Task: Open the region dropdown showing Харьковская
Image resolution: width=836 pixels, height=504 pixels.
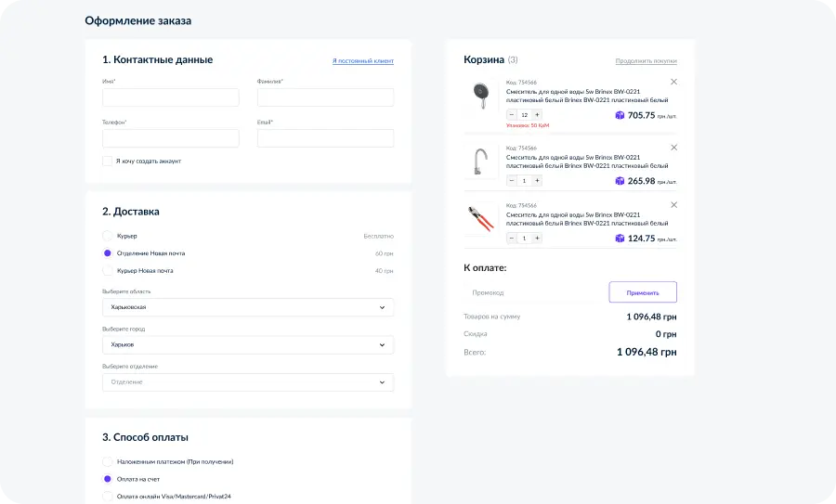Action: [x=248, y=307]
